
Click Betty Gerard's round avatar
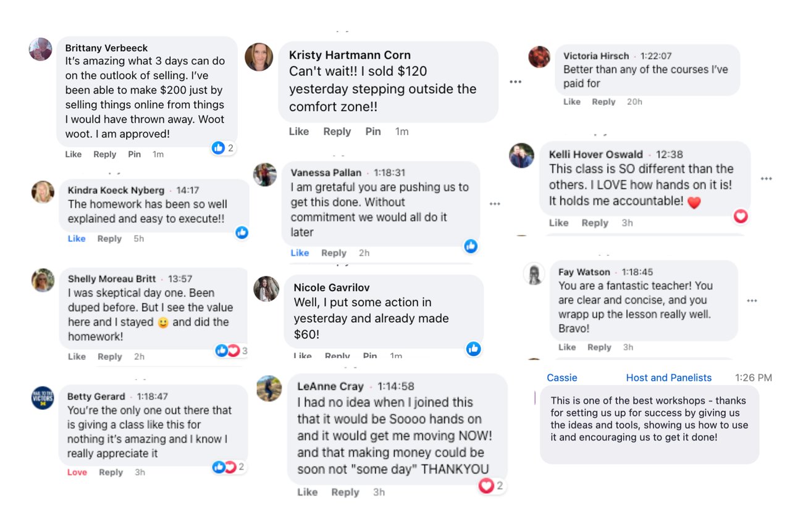[x=43, y=398]
